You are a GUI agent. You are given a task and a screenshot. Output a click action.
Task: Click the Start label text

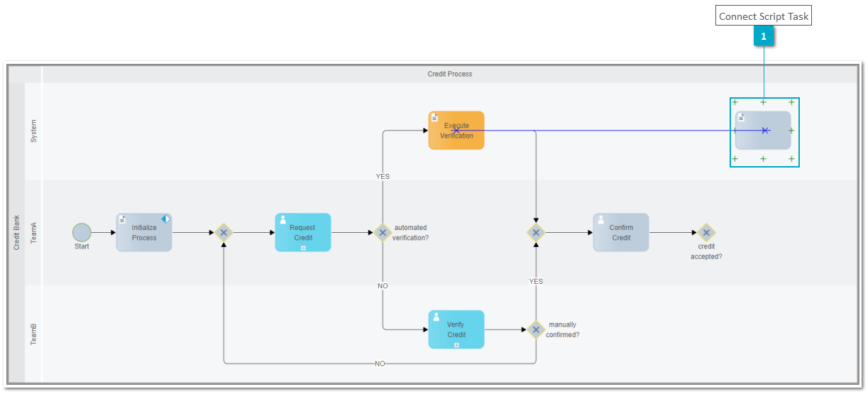coord(82,247)
